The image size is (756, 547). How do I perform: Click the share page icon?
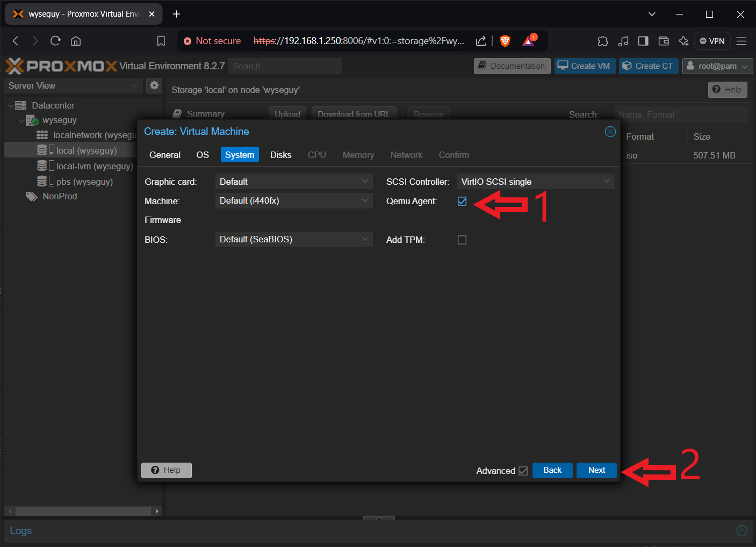point(481,41)
